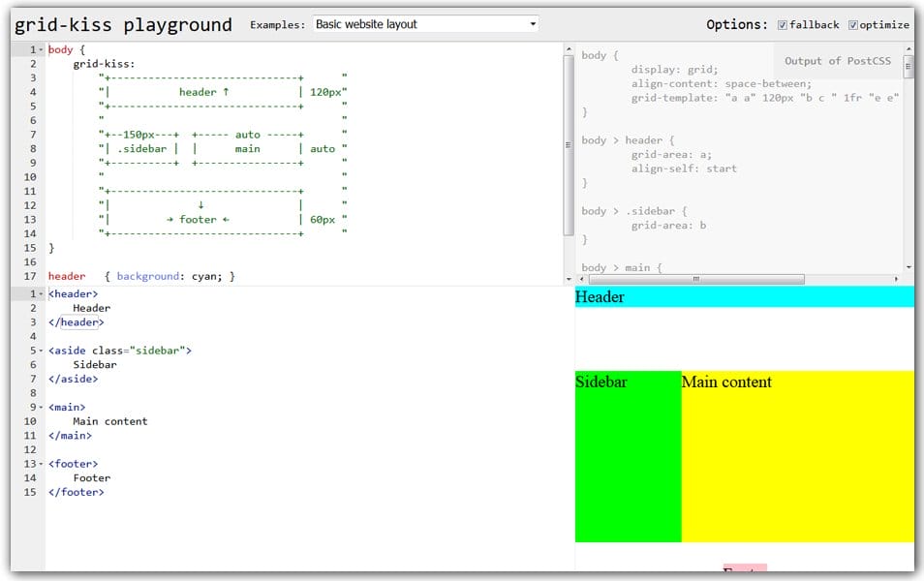The image size is (924, 581).
Task: Place cursor in the grid-kiss template editor
Action: click(x=242, y=145)
